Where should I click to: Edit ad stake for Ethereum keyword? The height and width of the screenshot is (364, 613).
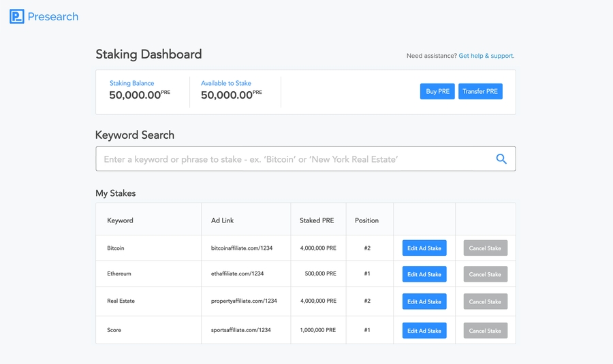tap(424, 274)
